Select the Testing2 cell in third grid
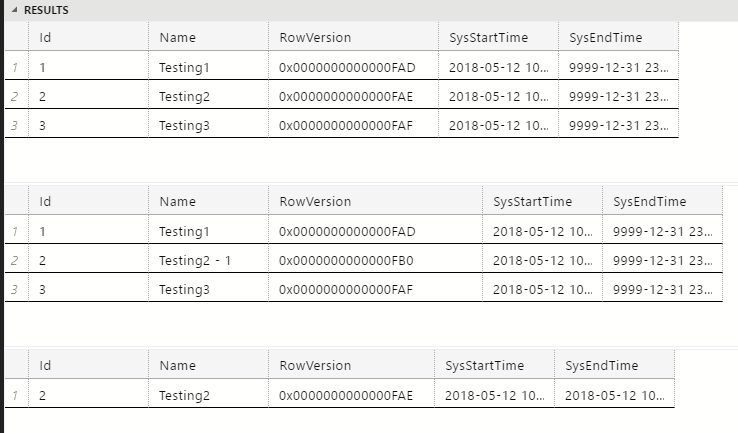This screenshot has width=738, height=433. click(209, 395)
